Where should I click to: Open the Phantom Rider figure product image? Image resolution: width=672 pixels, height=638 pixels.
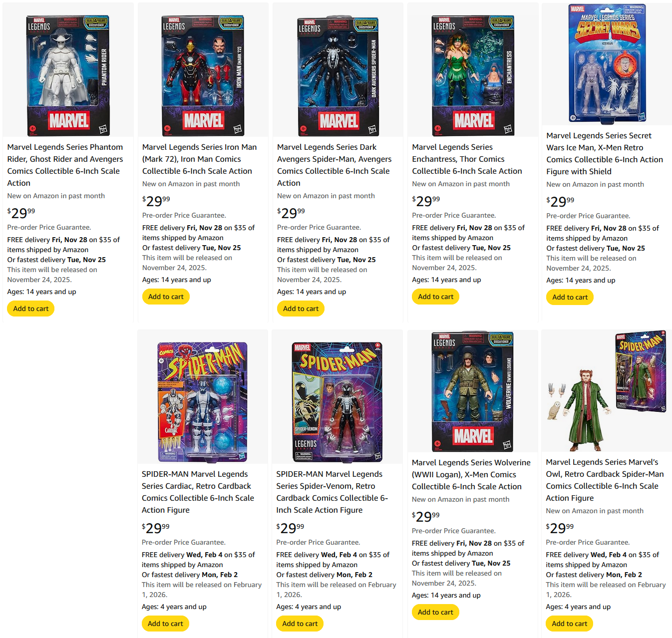tap(68, 75)
